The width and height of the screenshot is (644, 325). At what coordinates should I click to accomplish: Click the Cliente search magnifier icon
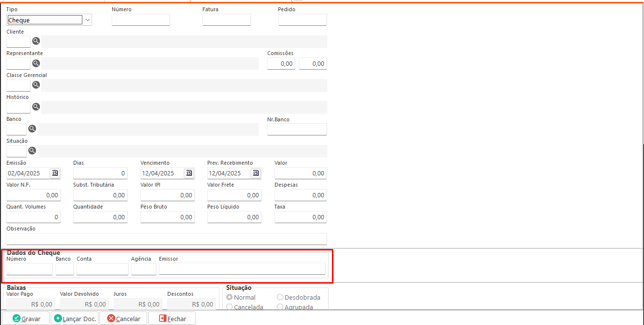[x=36, y=41]
